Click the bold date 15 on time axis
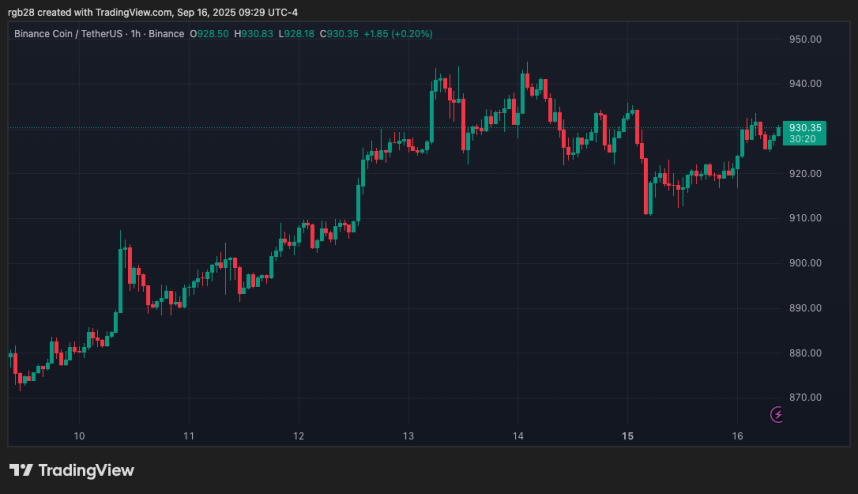Image resolution: width=858 pixels, height=494 pixels. (627, 436)
